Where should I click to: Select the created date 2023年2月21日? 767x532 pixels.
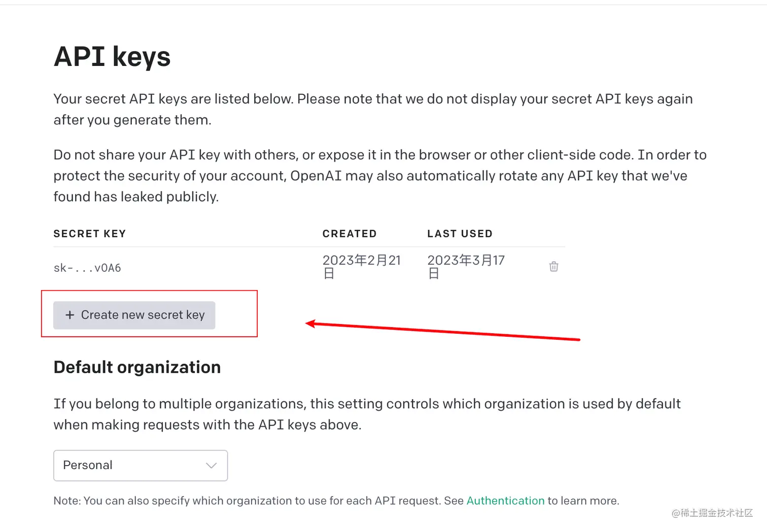[361, 267]
